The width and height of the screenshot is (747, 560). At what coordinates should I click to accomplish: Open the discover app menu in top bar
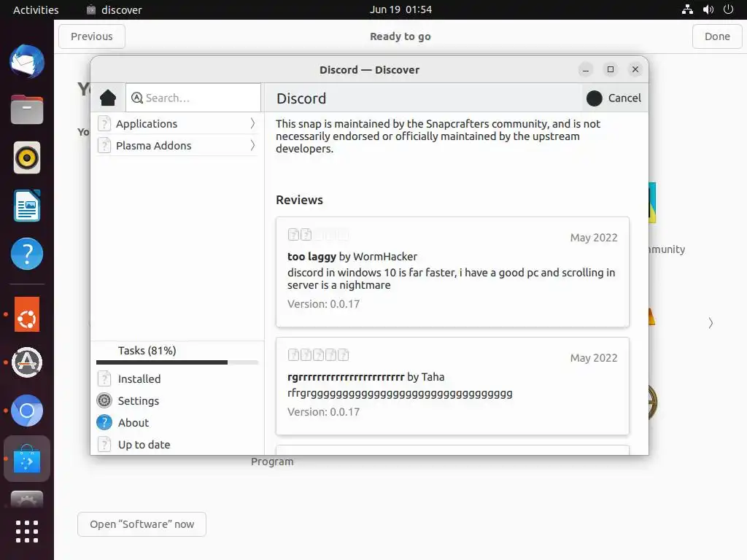115,9
